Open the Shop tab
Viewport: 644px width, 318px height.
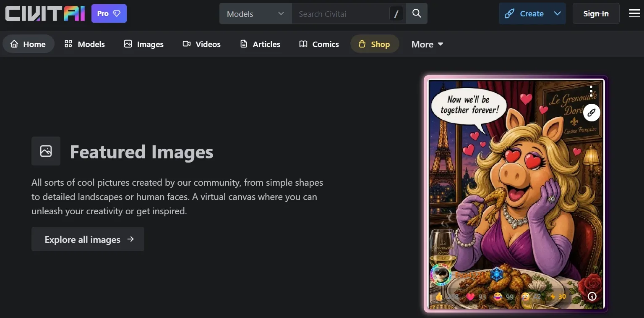point(374,44)
